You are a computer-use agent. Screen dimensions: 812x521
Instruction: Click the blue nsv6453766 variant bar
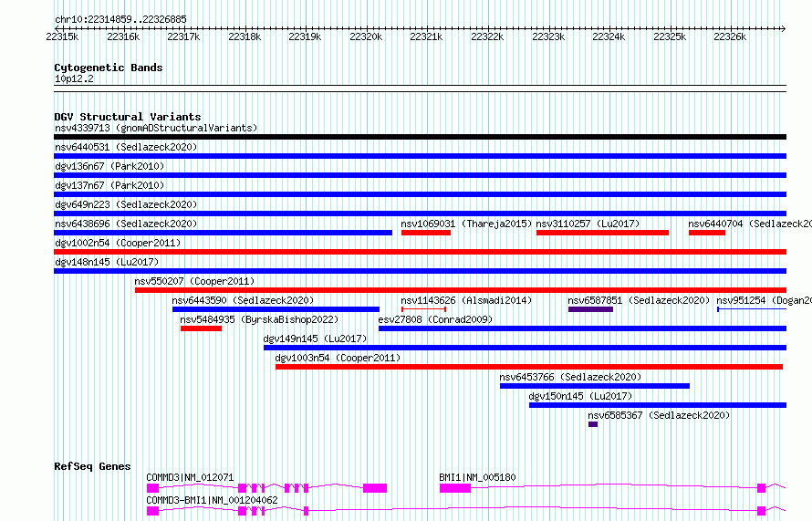[595, 386]
